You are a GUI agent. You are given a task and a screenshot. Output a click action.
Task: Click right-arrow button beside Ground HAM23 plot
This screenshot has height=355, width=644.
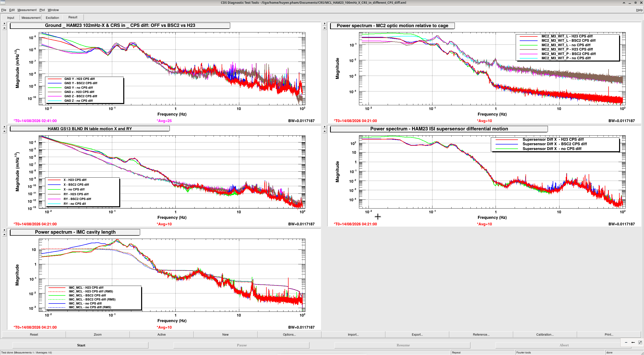(4, 24)
